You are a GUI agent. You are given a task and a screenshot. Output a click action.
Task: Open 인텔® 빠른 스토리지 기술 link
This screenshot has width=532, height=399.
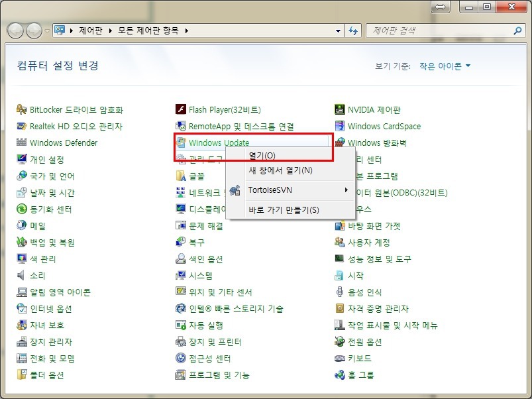(236, 308)
